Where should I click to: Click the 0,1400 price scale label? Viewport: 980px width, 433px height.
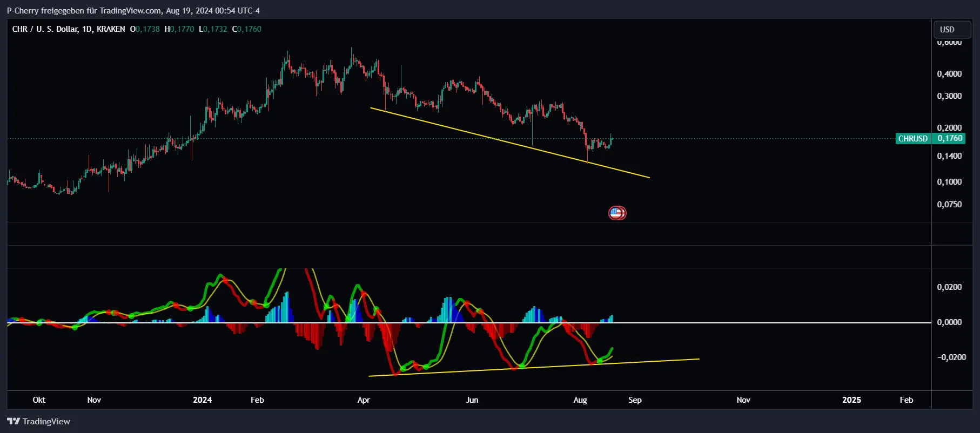pos(949,156)
